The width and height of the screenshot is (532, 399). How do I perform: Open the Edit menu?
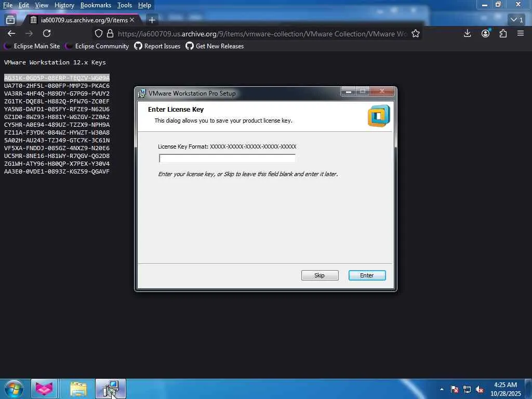click(23, 5)
